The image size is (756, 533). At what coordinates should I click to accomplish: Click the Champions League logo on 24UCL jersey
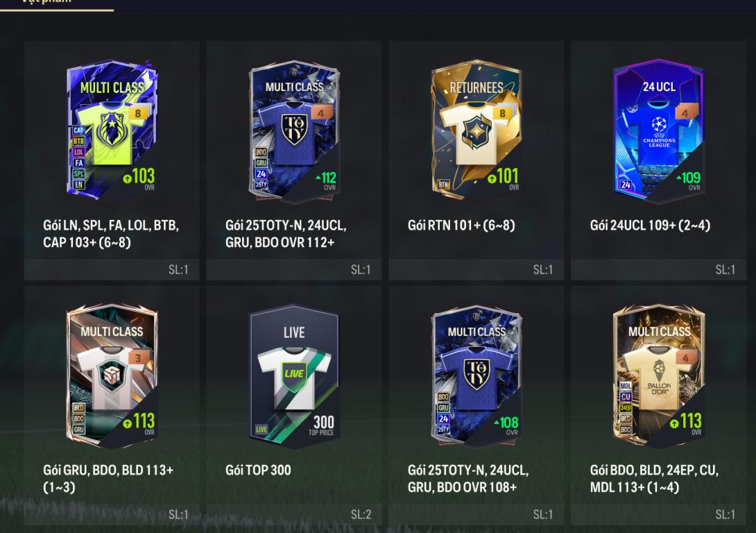click(x=659, y=131)
